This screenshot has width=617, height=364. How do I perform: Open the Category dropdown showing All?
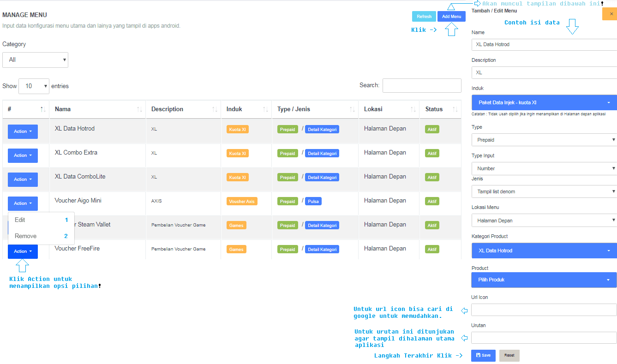tap(35, 60)
